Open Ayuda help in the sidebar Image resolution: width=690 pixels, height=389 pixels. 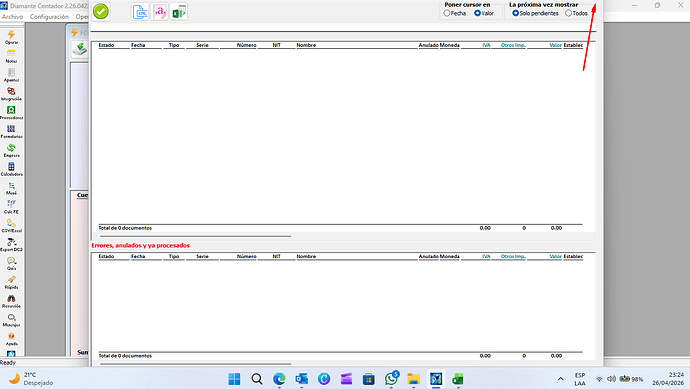click(x=11, y=339)
